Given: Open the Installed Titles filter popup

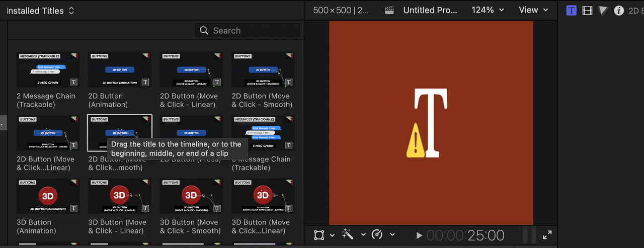Looking at the screenshot, I should 41,11.
